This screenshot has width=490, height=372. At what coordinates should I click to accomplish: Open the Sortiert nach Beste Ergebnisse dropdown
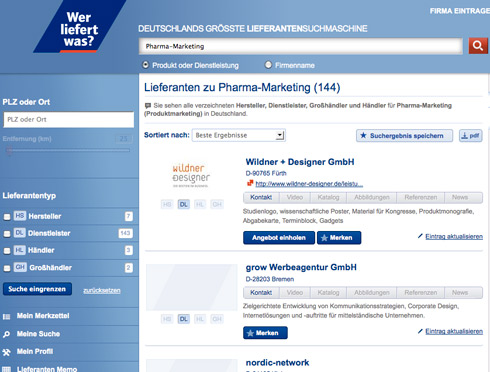pyautogui.click(x=239, y=135)
